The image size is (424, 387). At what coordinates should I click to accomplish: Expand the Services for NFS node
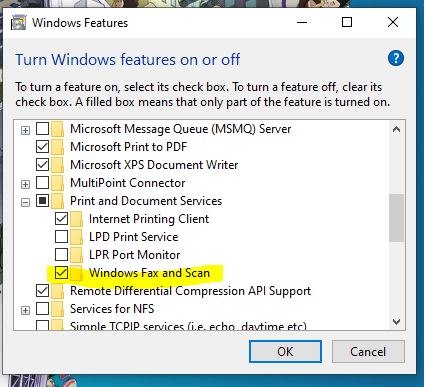[x=25, y=310]
